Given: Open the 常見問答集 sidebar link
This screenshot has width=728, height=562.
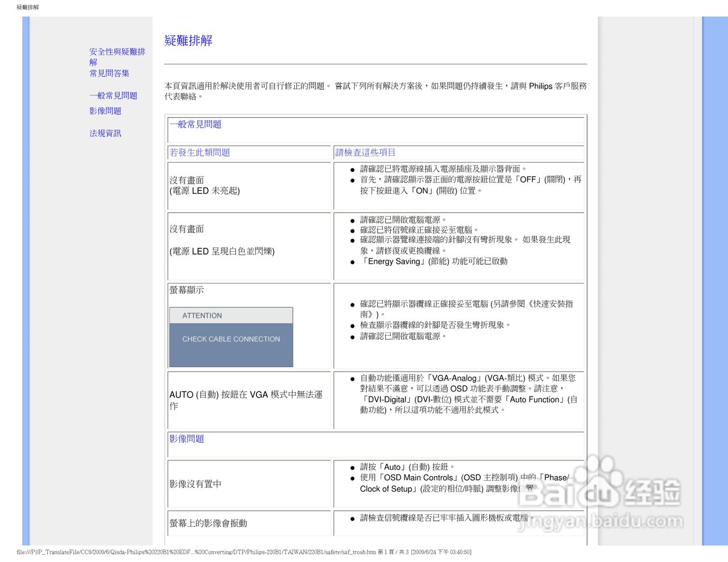Looking at the screenshot, I should (x=109, y=73).
